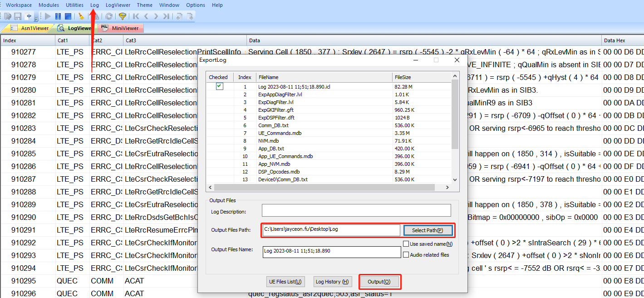Viewport: 644px width, 298px height.
Task: Open the Utilities menu
Action: click(x=74, y=5)
